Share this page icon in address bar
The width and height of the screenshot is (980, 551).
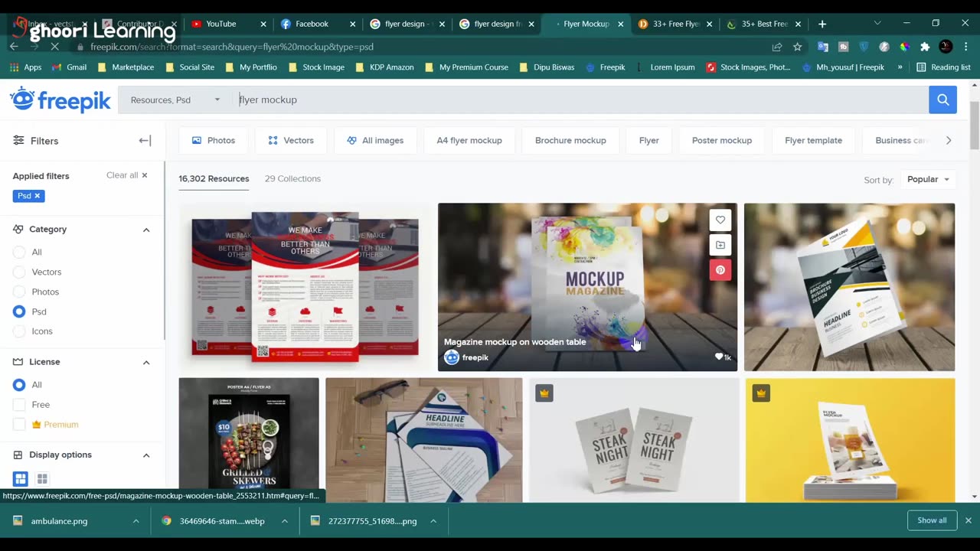777,47
